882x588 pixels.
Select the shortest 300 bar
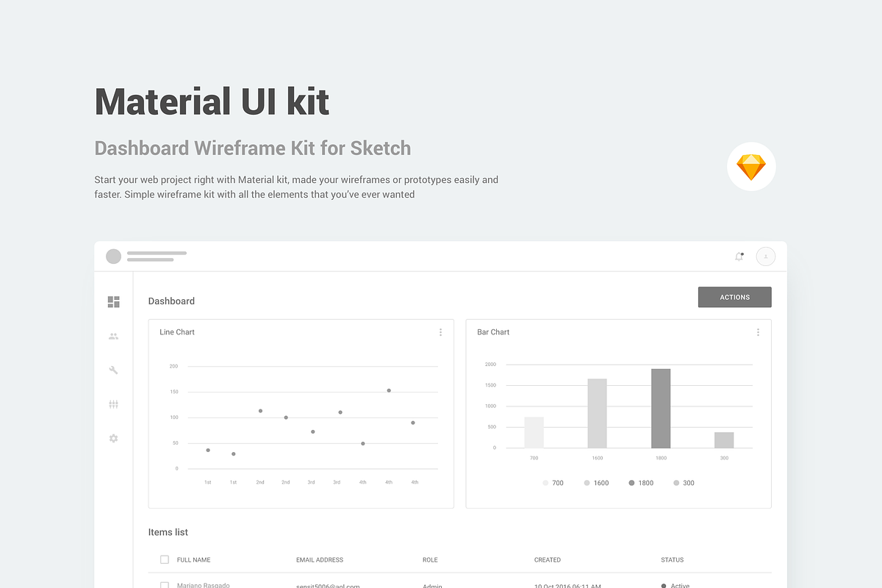(x=724, y=440)
